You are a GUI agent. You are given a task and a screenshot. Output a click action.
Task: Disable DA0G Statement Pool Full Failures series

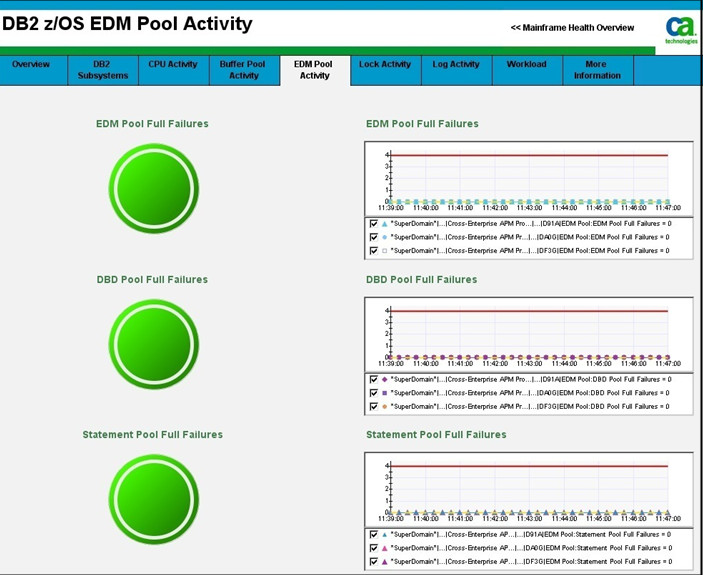pyautogui.click(x=373, y=548)
